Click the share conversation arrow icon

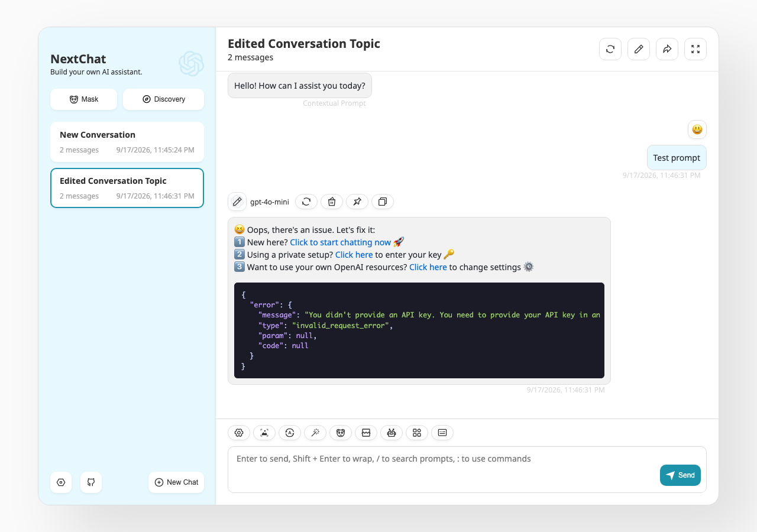coord(667,49)
